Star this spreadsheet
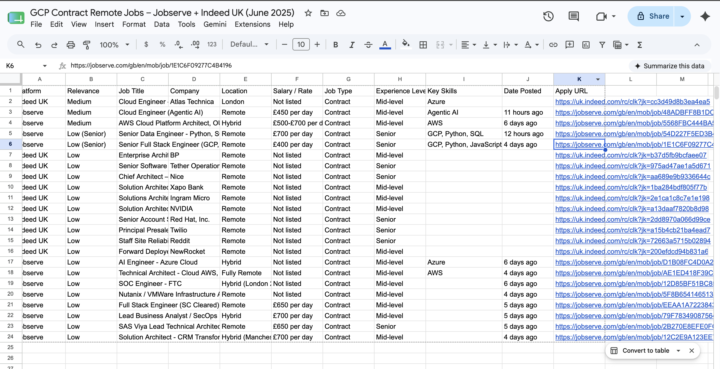Screen dimensions: 720x369 pyautogui.click(x=308, y=13)
